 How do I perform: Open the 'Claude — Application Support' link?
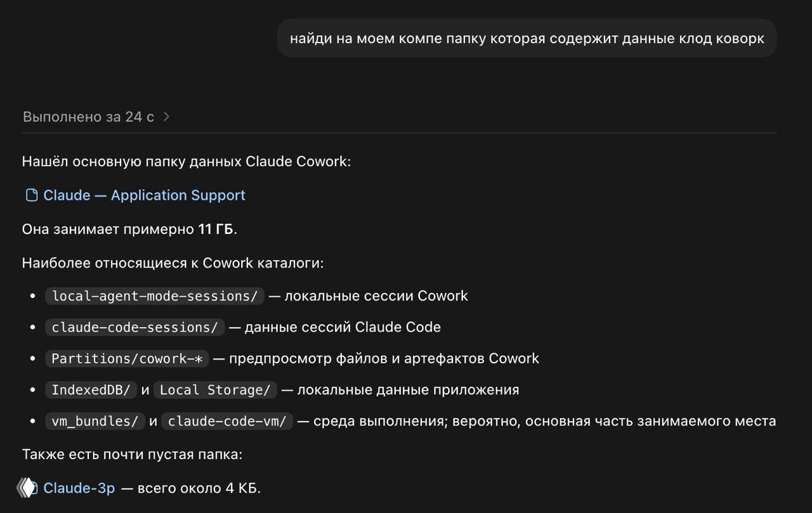pos(144,195)
